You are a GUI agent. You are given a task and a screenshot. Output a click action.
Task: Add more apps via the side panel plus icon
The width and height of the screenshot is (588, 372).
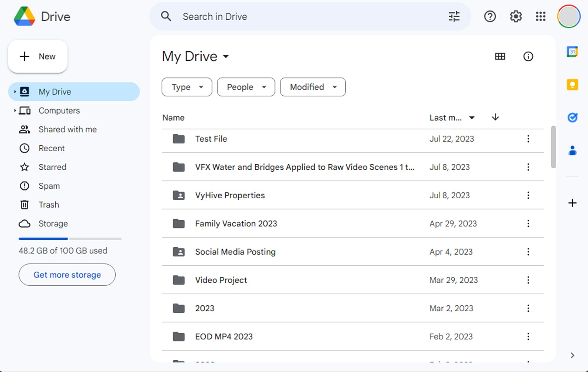[x=572, y=203]
